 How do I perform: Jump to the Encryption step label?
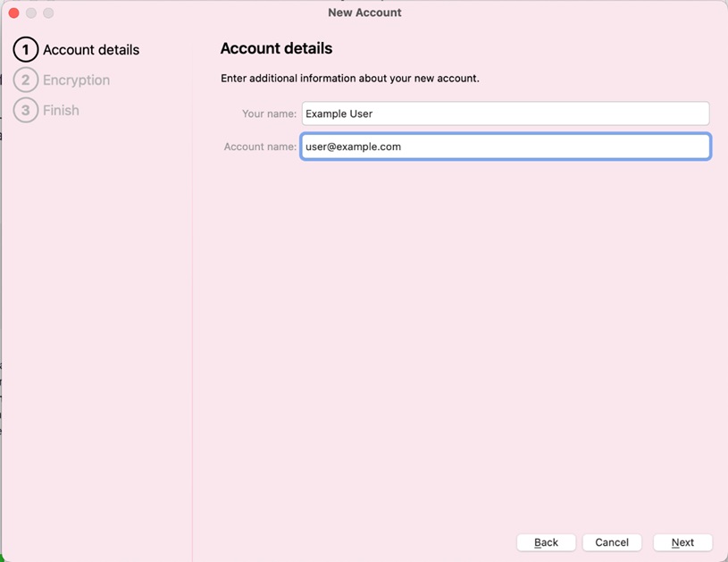tap(76, 80)
